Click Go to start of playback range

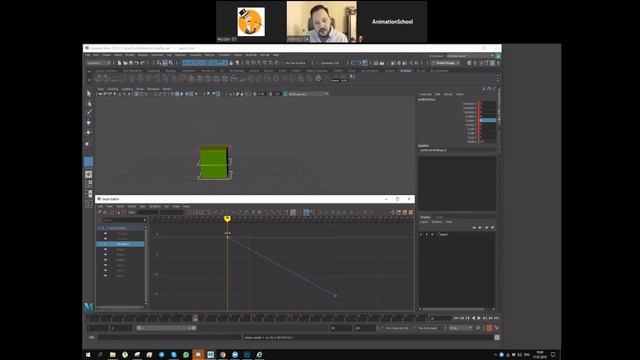(456, 318)
